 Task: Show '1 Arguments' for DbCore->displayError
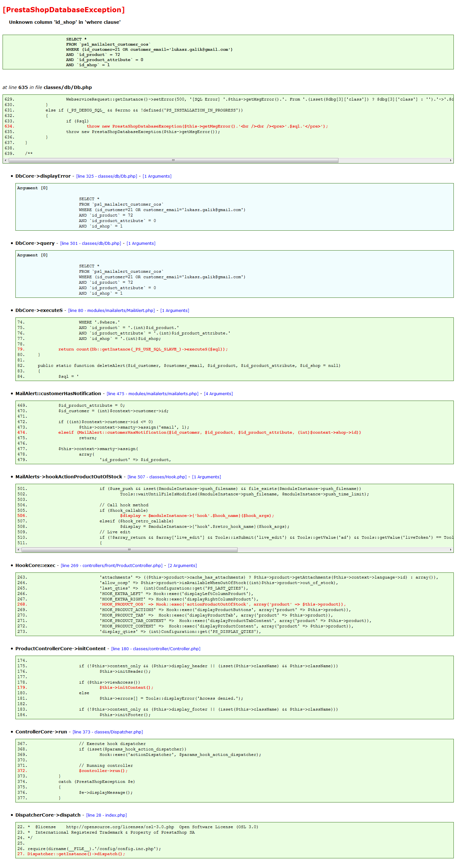click(157, 176)
